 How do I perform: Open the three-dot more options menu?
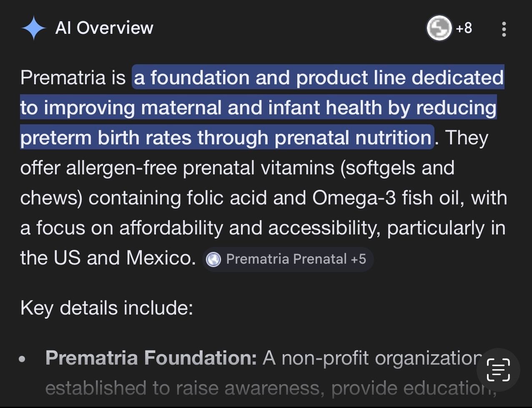(504, 29)
